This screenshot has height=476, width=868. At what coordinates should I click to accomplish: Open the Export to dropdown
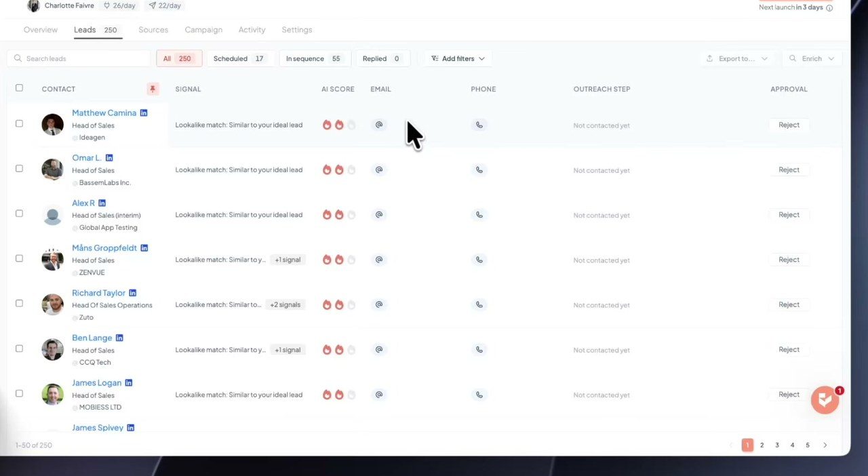736,59
